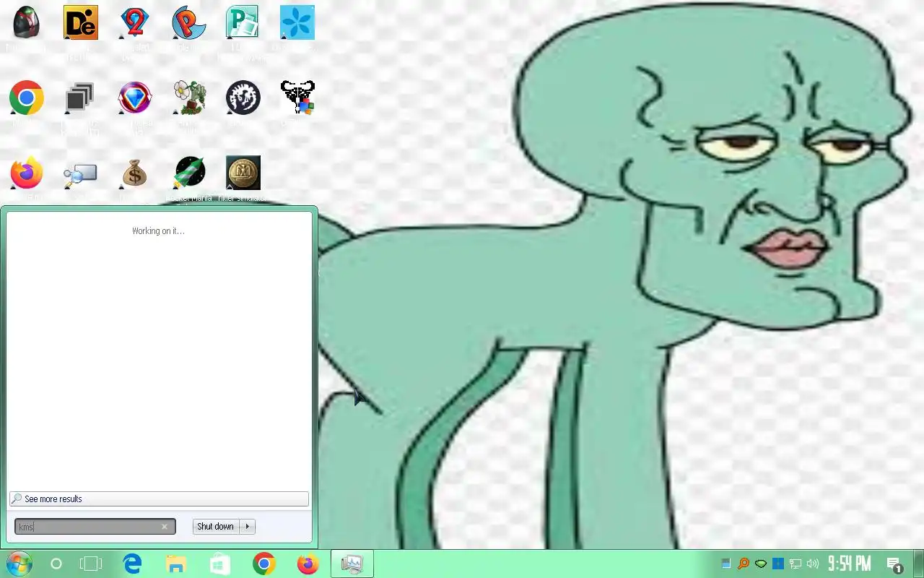Click the Windows Start orb
924x578 pixels.
coord(19,564)
